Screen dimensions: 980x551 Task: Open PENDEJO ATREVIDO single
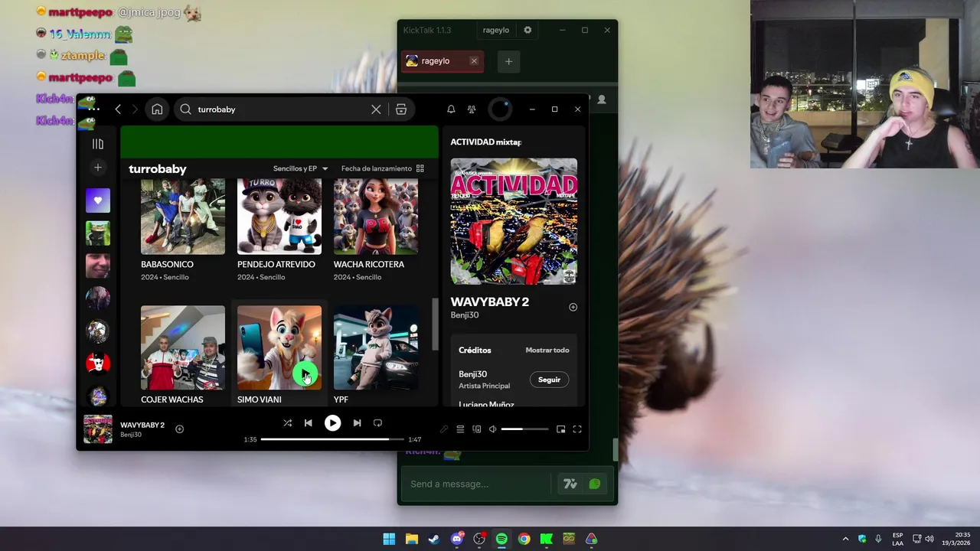click(x=279, y=217)
